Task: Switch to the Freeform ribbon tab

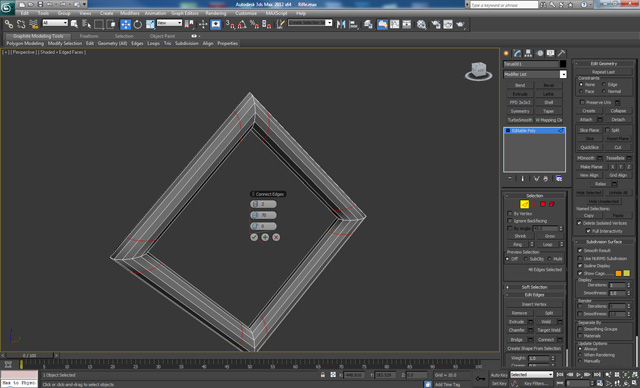Action: click(x=89, y=36)
